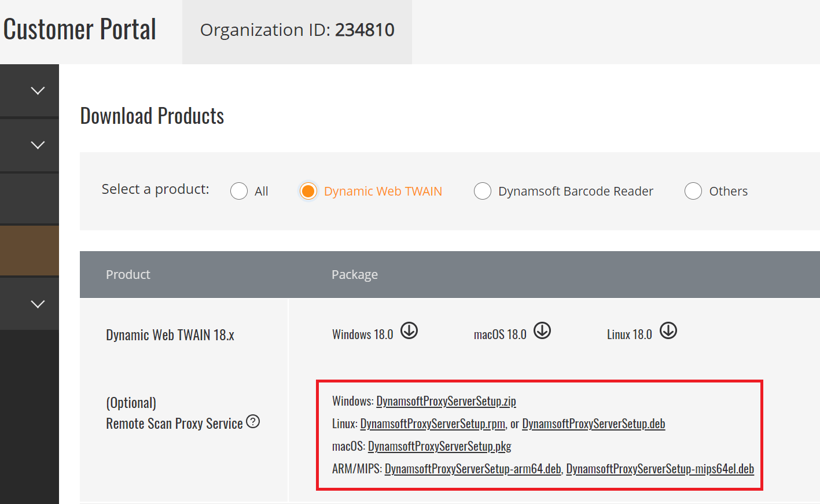Click the Customer Portal header title
The width and height of the screenshot is (820, 504).
(x=80, y=30)
